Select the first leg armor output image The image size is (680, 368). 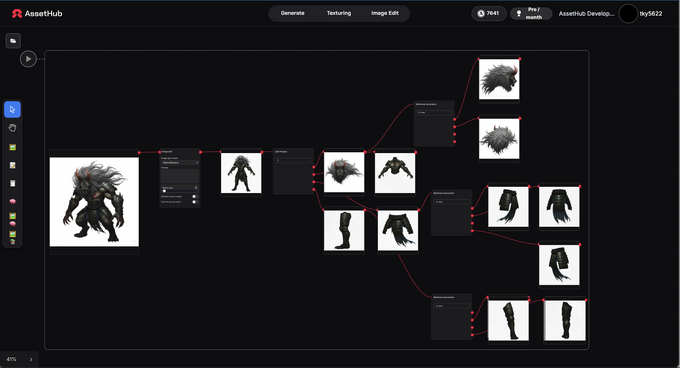(508, 320)
